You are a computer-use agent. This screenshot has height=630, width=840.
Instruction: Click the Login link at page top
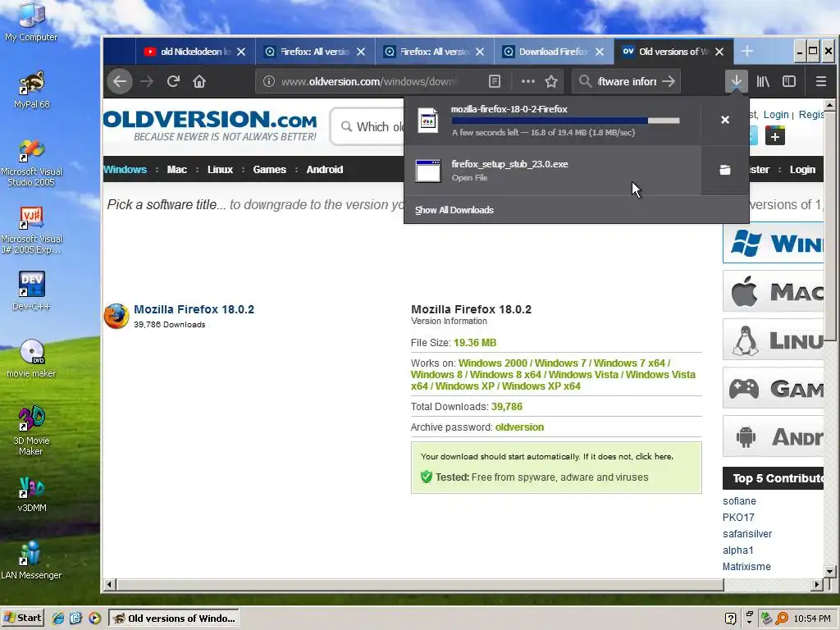click(x=776, y=115)
